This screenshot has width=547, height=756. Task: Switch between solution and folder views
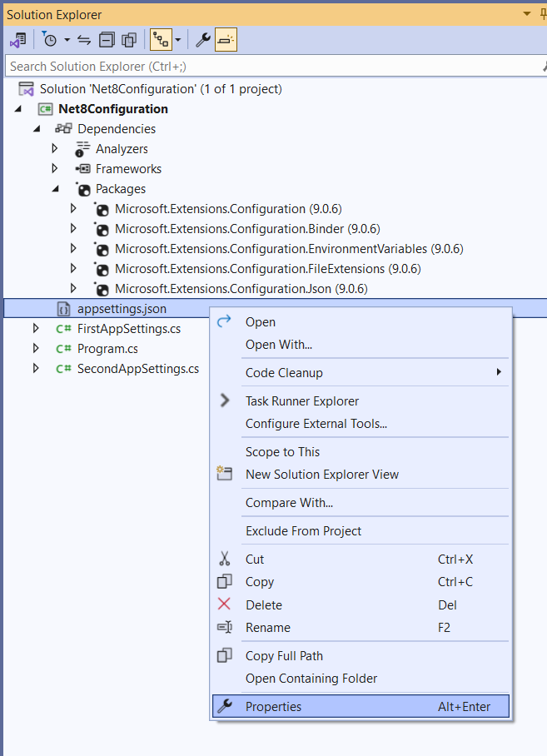click(x=18, y=40)
